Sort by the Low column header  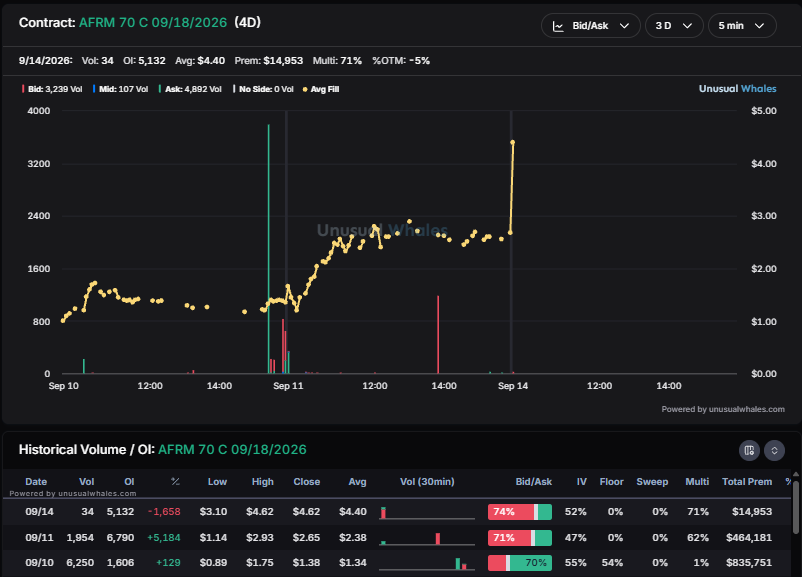(x=217, y=482)
